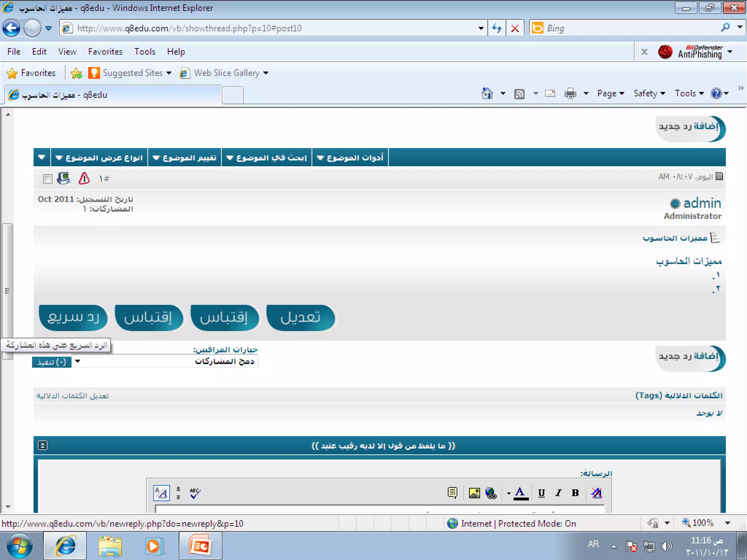Click the spell check ABC icon
This screenshot has width=747, height=560.
coord(195,493)
